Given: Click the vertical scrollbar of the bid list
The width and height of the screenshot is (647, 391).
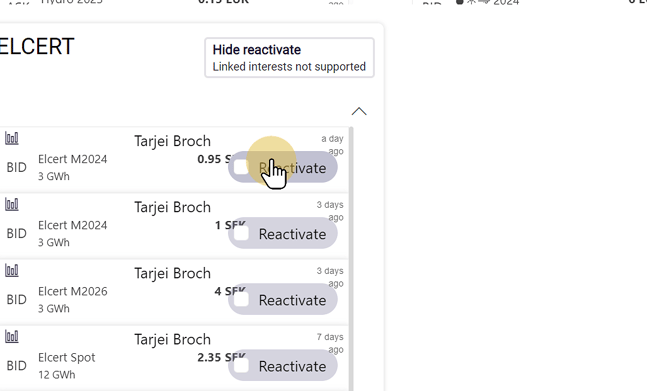Looking at the screenshot, I should (351, 259).
